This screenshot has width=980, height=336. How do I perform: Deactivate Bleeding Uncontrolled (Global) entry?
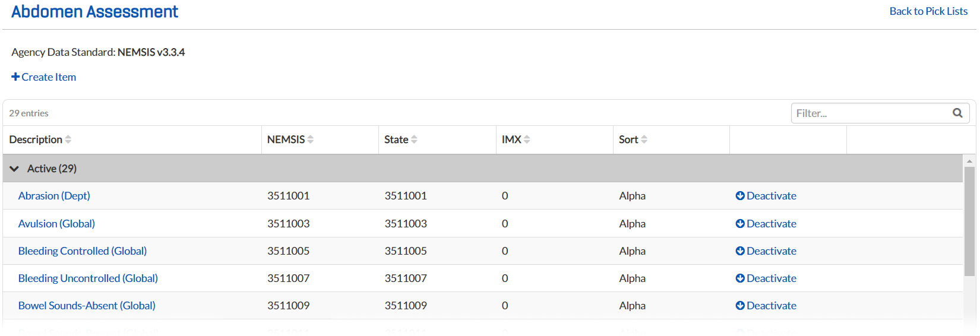pos(766,278)
